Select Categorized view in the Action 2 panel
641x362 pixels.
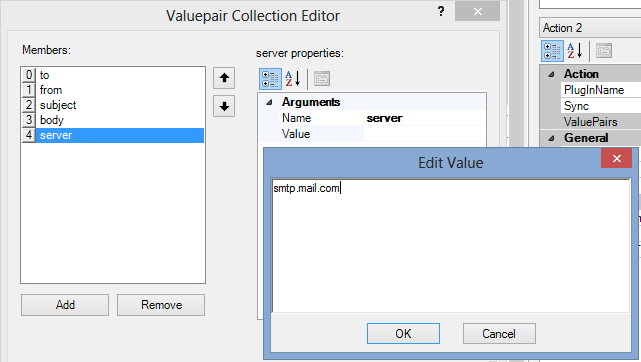tap(552, 51)
